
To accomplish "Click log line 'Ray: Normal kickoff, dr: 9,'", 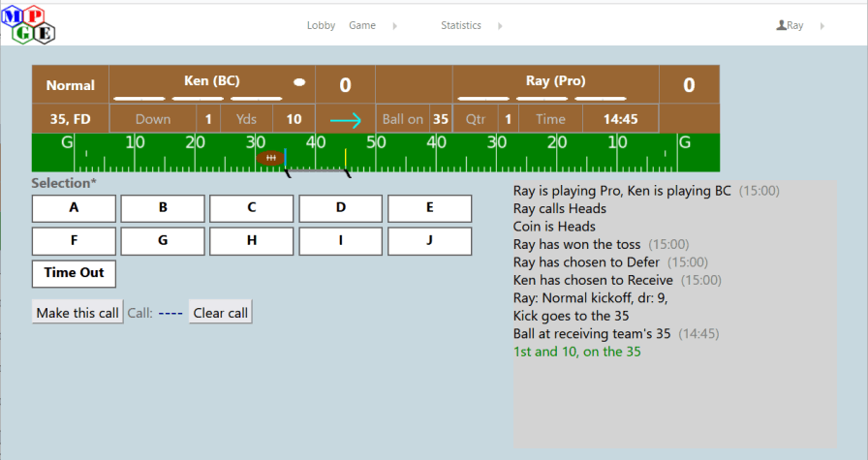I will tap(590, 298).
